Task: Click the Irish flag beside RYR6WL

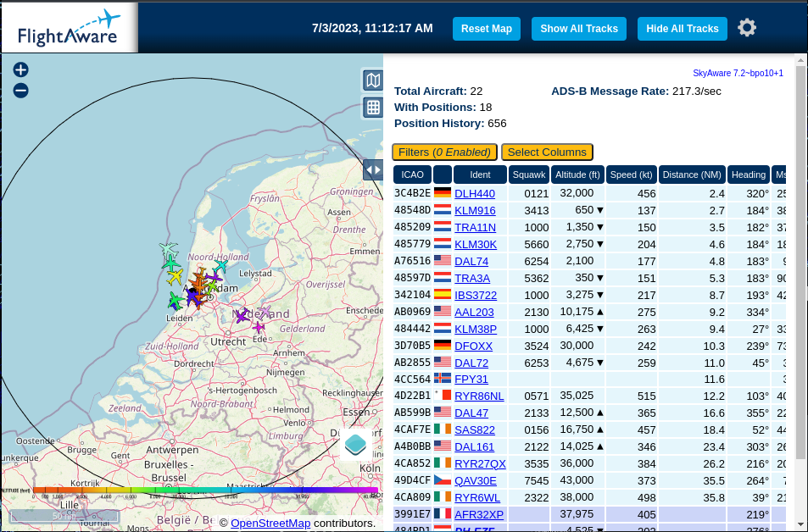Action: (x=442, y=497)
